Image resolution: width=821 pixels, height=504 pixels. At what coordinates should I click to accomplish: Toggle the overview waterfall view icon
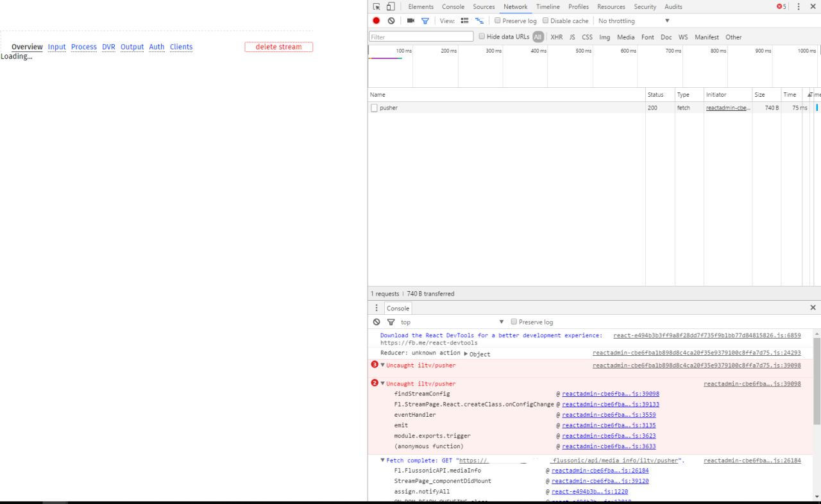pyautogui.click(x=479, y=21)
